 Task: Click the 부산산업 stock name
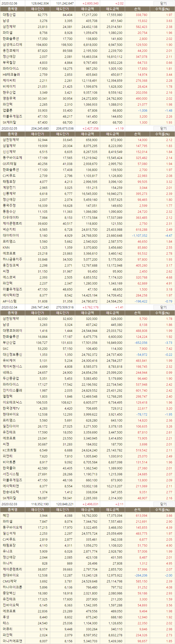[x=9, y=343]
